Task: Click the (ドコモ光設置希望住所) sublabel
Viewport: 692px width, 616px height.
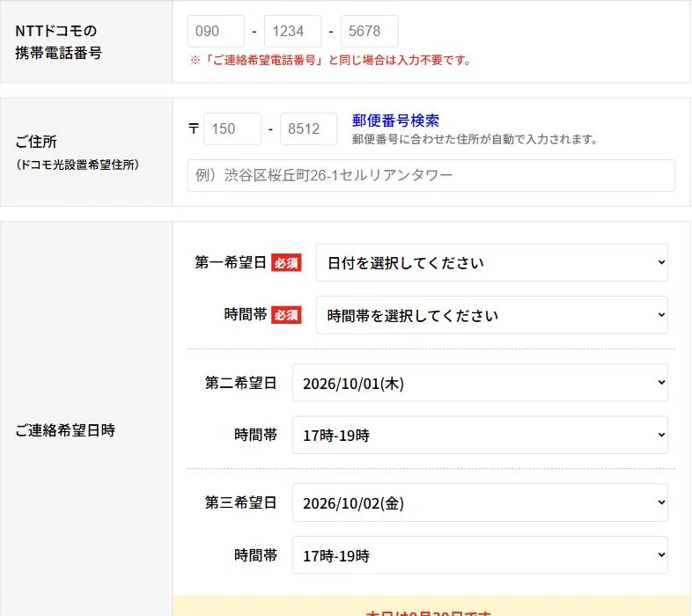Action: pyautogui.click(x=77, y=165)
